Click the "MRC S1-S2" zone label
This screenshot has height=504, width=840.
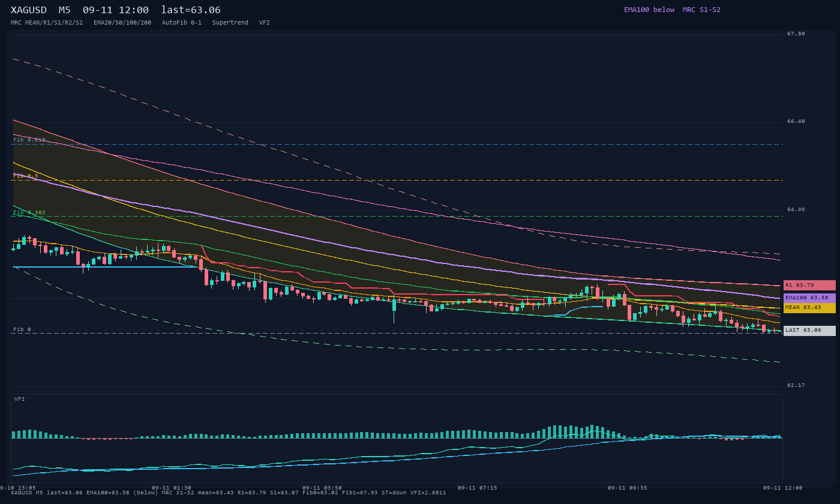(701, 10)
